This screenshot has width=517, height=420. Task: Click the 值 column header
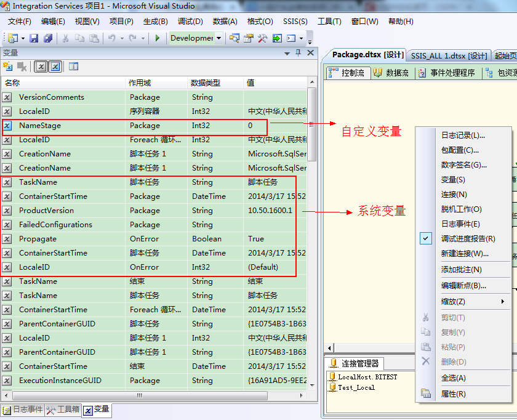click(x=275, y=83)
